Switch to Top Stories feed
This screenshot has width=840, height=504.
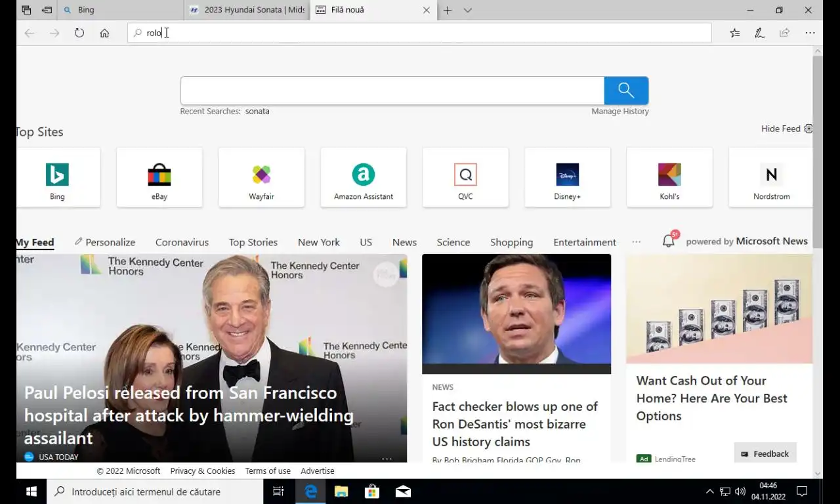click(253, 242)
